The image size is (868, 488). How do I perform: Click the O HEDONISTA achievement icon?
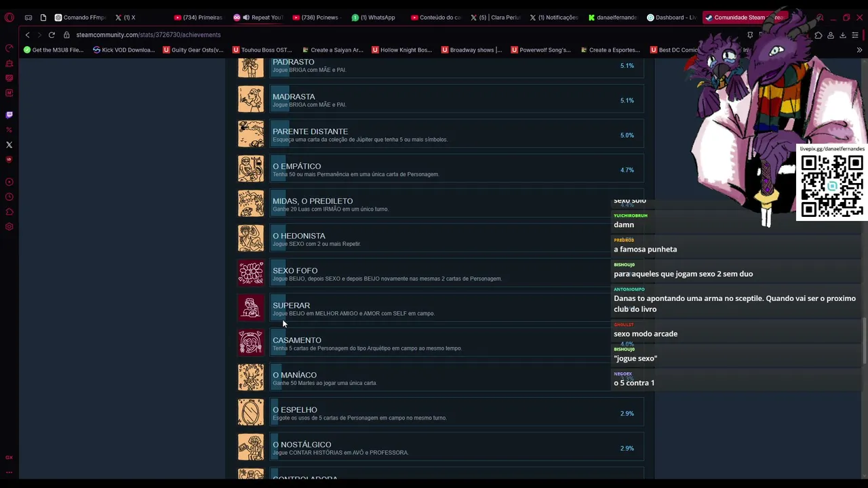coord(251,239)
